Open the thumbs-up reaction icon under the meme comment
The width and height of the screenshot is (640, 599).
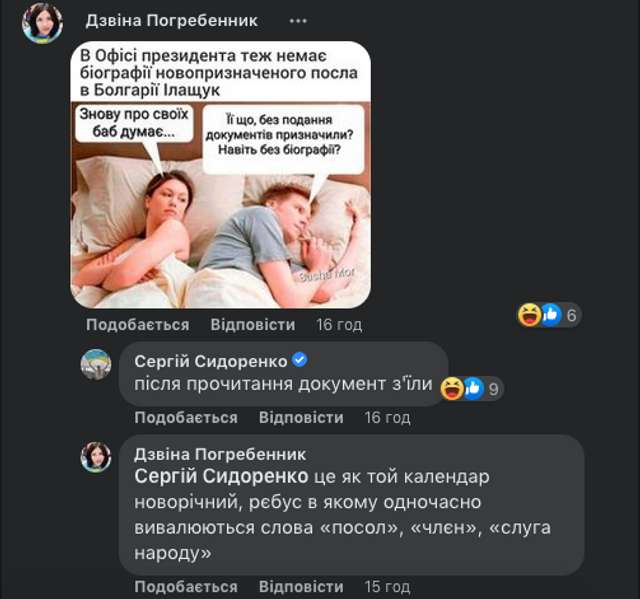pyautogui.click(x=551, y=315)
